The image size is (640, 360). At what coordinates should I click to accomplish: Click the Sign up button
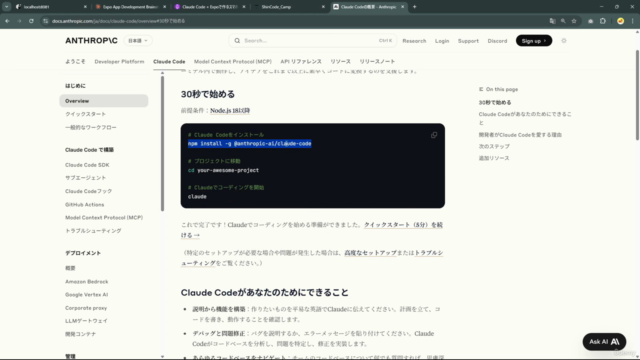(x=533, y=40)
